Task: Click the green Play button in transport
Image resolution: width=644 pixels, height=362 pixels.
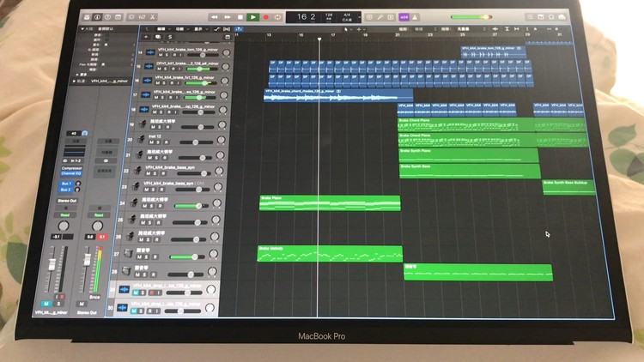Action: pyautogui.click(x=252, y=16)
